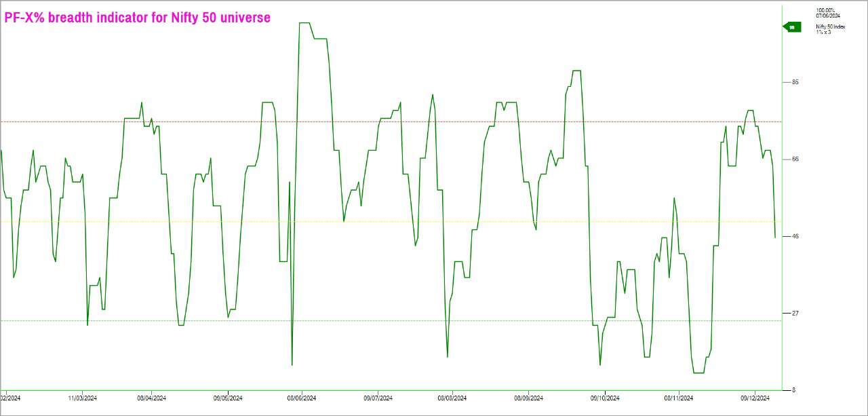The width and height of the screenshot is (868, 416).
Task: Click the 08/11/2024 date label
Action: [x=678, y=398]
